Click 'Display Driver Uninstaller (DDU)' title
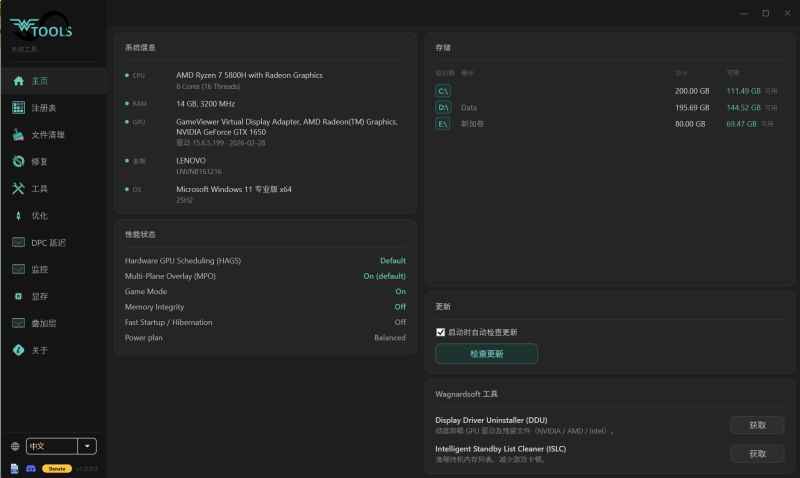Viewport: 800px width, 478px height. 491,420
